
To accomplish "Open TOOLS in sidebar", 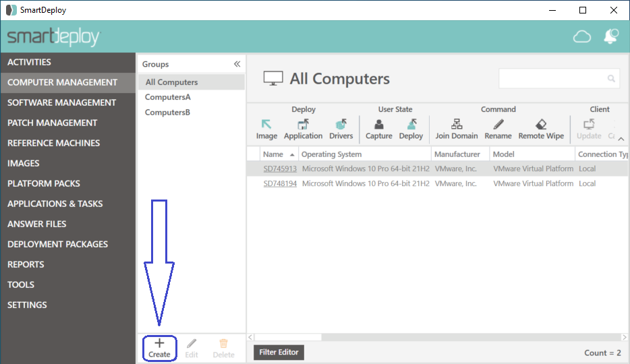I will [68, 284].
